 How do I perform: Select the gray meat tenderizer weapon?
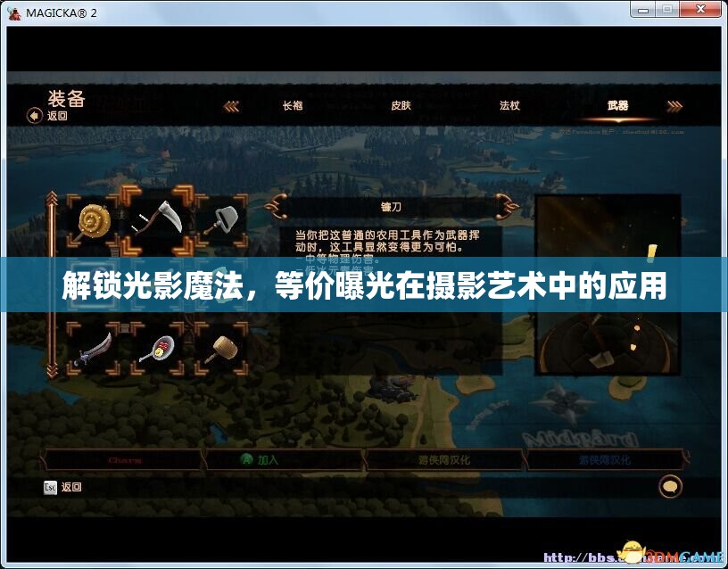point(222,221)
